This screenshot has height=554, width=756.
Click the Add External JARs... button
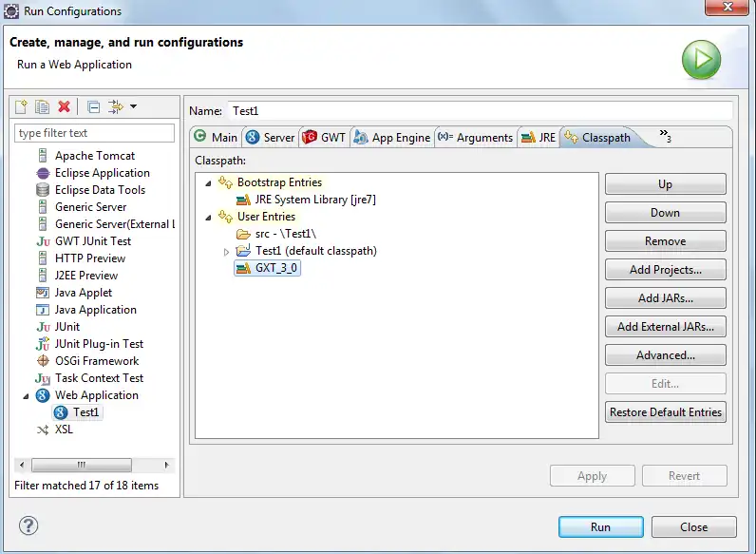point(665,327)
